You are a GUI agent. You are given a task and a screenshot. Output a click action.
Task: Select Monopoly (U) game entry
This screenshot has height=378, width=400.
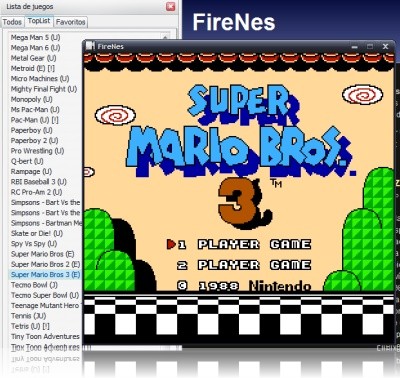pos(32,99)
